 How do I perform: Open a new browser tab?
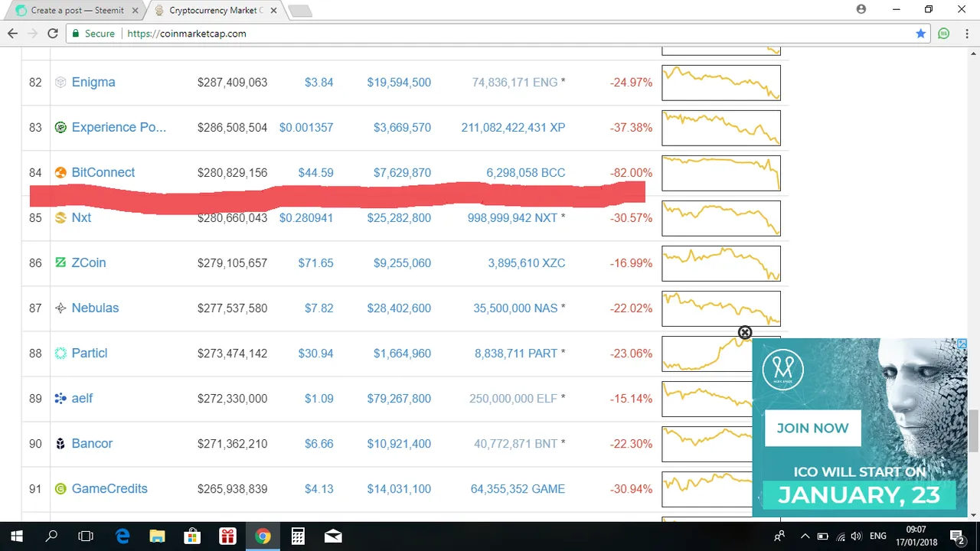[299, 11]
